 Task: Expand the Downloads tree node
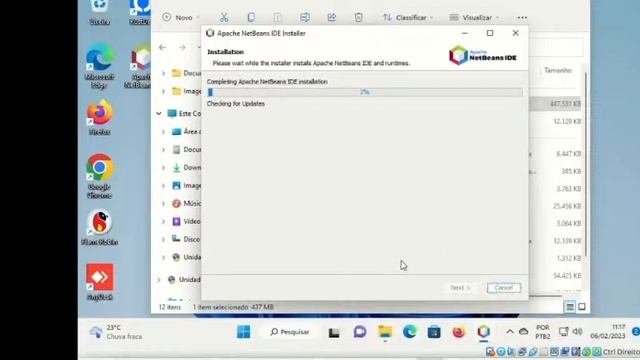coord(163,168)
